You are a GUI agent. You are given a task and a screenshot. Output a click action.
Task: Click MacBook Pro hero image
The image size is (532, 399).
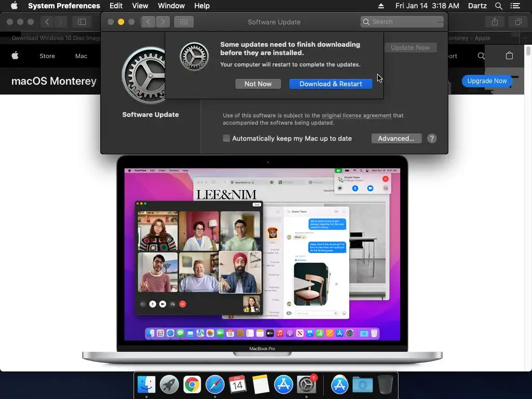pos(262,260)
